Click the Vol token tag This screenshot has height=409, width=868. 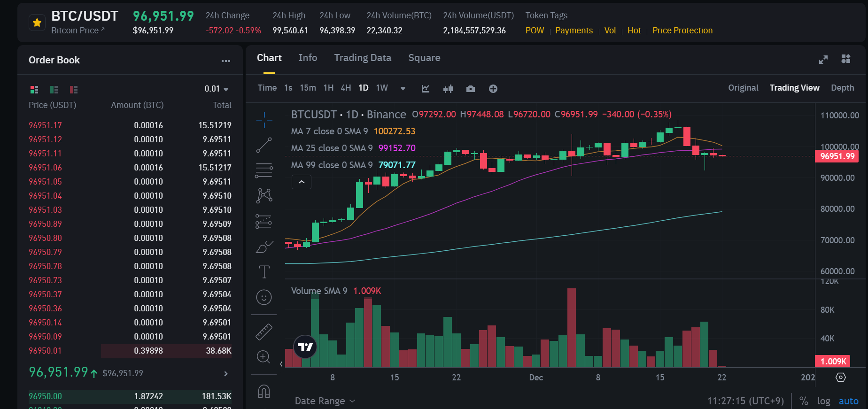coord(610,31)
